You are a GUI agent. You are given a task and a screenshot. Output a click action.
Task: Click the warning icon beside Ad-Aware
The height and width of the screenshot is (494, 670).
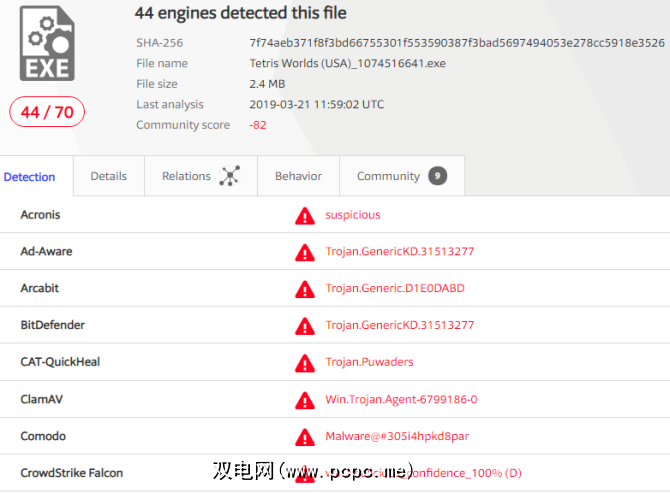point(305,252)
